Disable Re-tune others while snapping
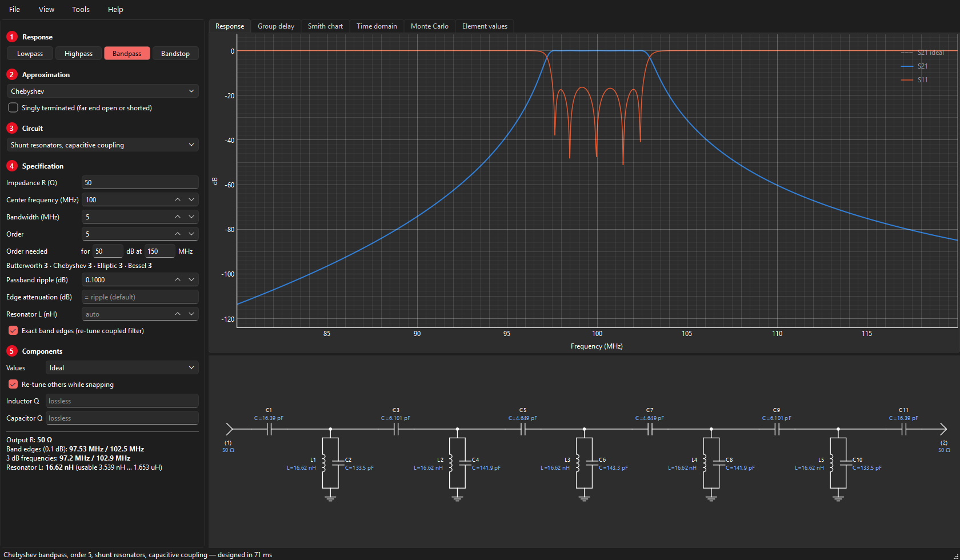This screenshot has height=560, width=960. click(13, 384)
